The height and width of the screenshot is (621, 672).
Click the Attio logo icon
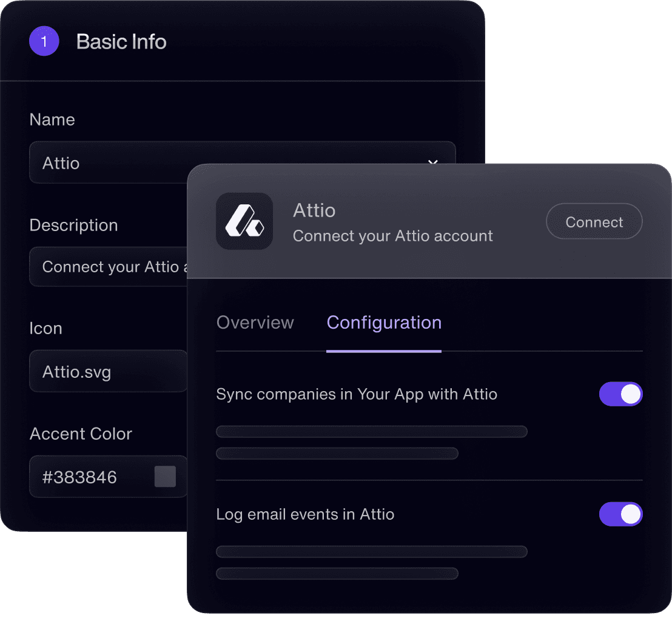coord(244,221)
